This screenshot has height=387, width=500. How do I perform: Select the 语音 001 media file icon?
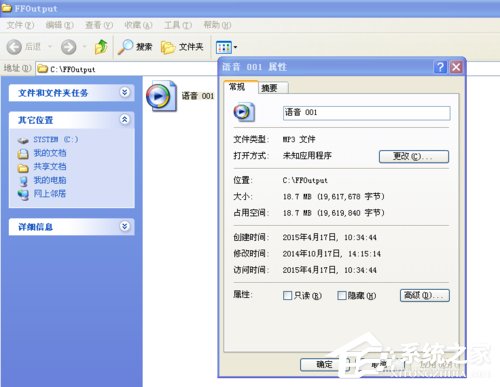[x=161, y=96]
